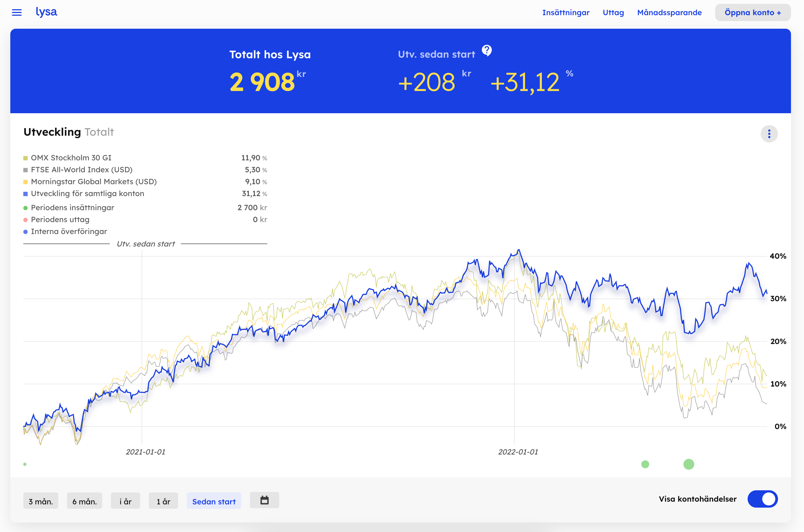Click the 0 kr Periodens uttag value
The height and width of the screenshot is (532, 804).
point(260,219)
